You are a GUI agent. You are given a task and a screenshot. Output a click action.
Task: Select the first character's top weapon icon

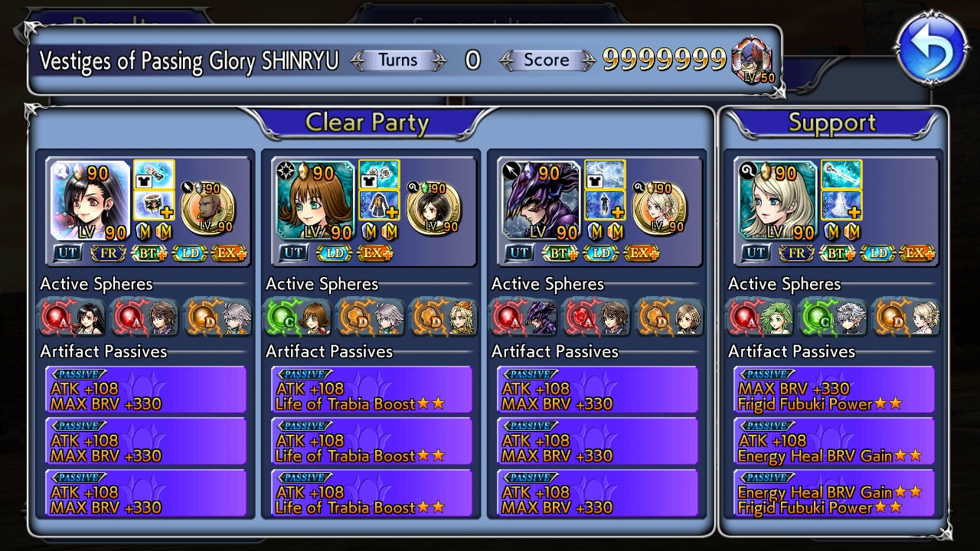154,174
